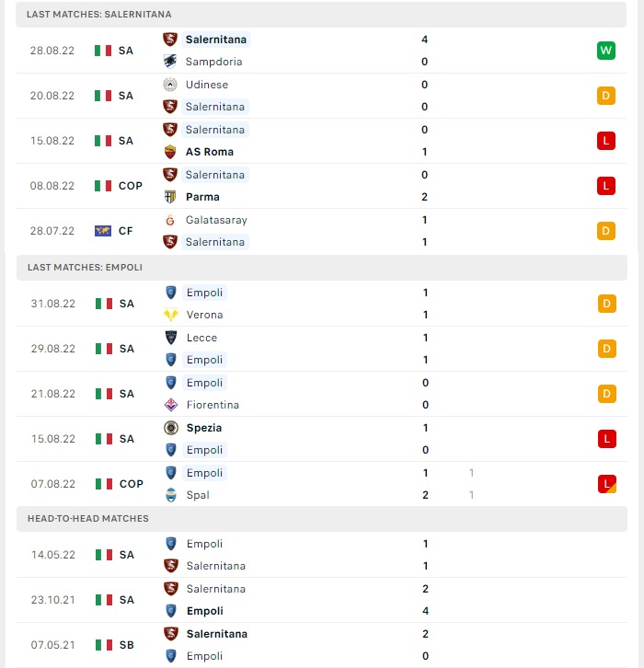Click the orange D badge for Empoli–Verona
The height and width of the screenshot is (668, 644).
[x=606, y=304]
